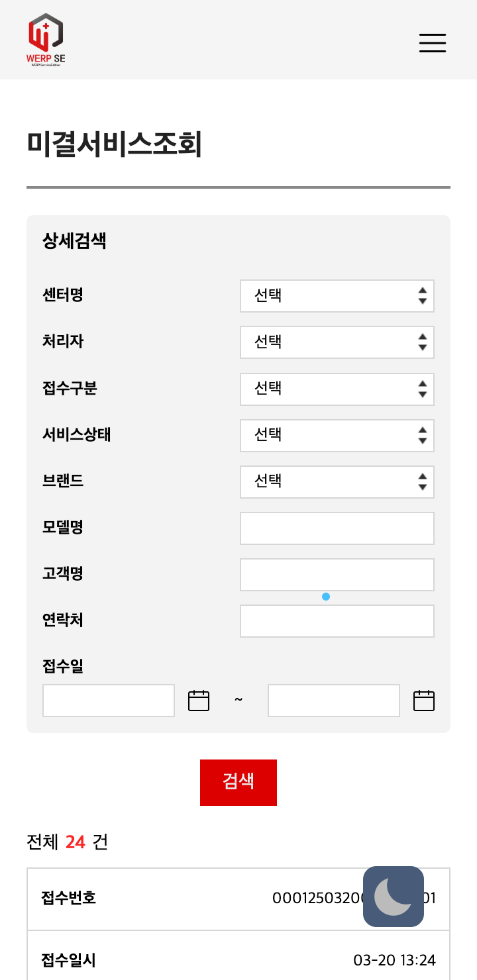Expand the 처리자 dropdown
The image size is (477, 980).
(x=337, y=342)
